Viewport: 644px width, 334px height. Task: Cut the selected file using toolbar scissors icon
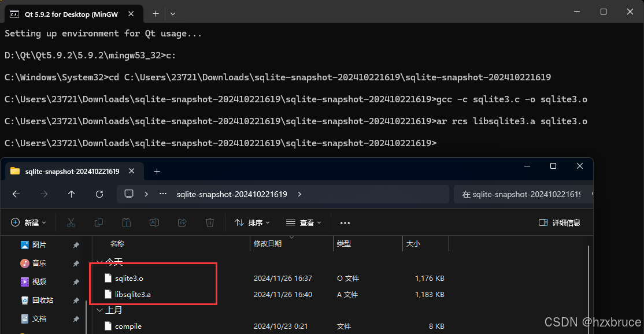point(71,222)
